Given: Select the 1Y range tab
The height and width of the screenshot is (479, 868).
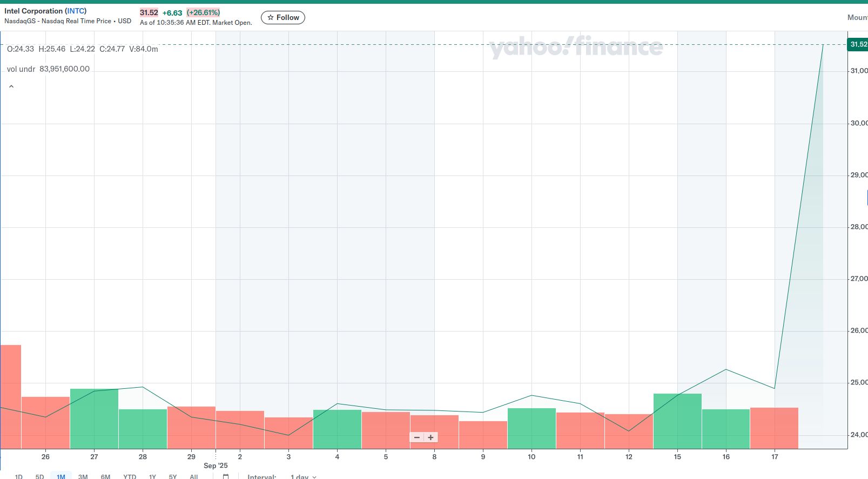Looking at the screenshot, I should [152, 477].
